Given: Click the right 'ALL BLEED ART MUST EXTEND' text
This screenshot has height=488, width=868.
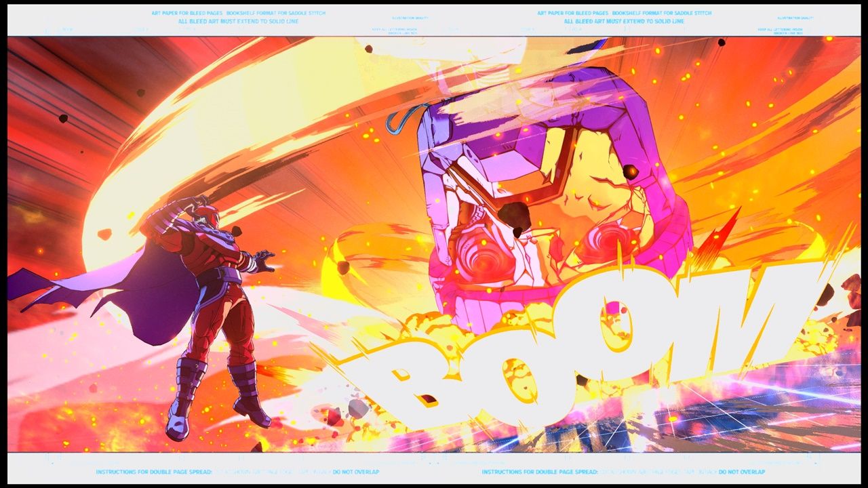Looking at the screenshot, I should tap(625, 21).
